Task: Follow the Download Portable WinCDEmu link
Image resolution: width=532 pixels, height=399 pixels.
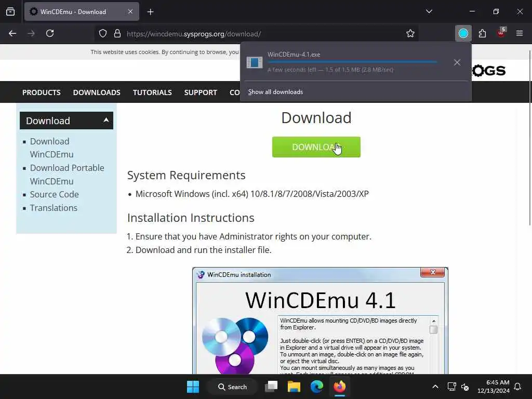Action: click(x=67, y=175)
